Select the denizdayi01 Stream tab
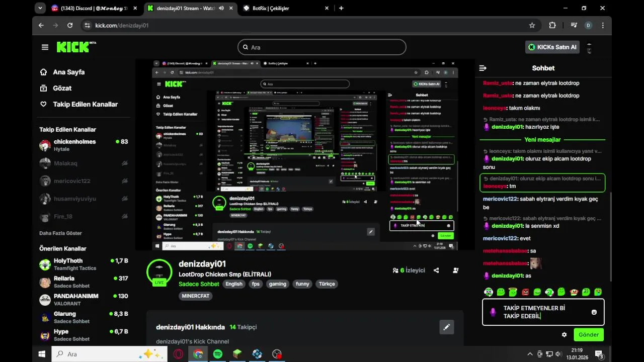The height and width of the screenshot is (362, 644). tap(190, 8)
